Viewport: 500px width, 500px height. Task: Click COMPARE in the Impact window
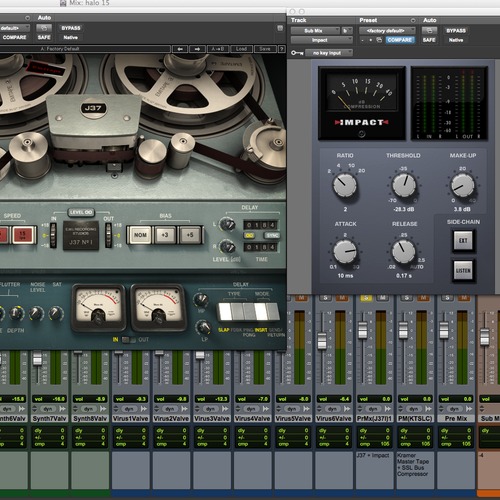click(399, 40)
